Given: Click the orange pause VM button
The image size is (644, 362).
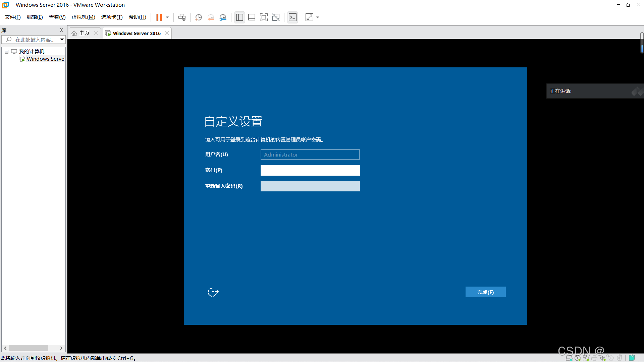Looking at the screenshot, I should (159, 17).
